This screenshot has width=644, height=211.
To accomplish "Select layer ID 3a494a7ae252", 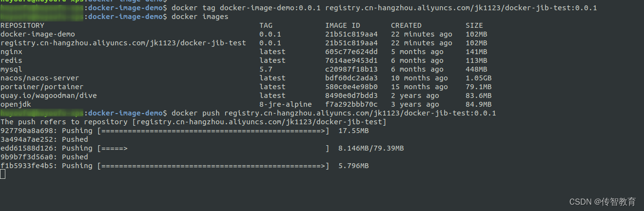I will 26,139.
